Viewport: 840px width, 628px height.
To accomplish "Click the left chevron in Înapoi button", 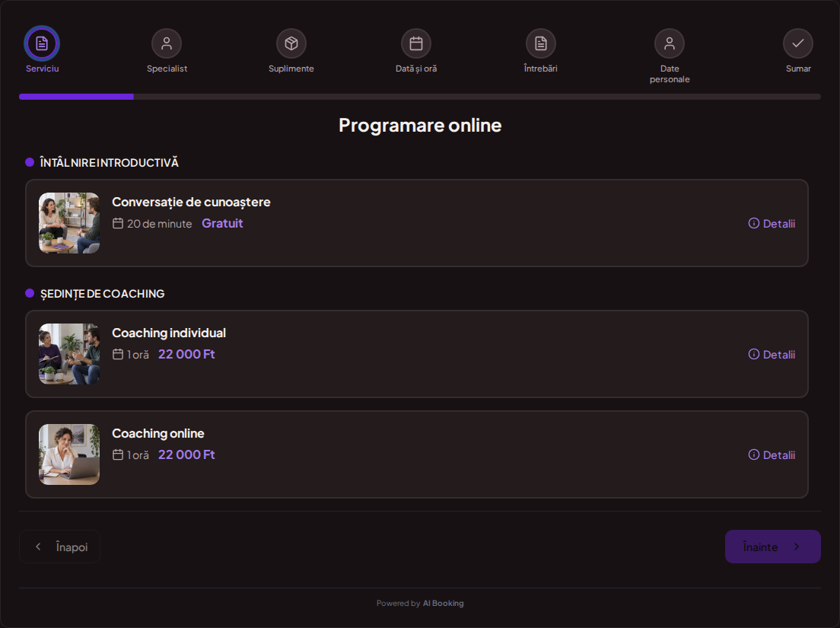I will point(38,547).
